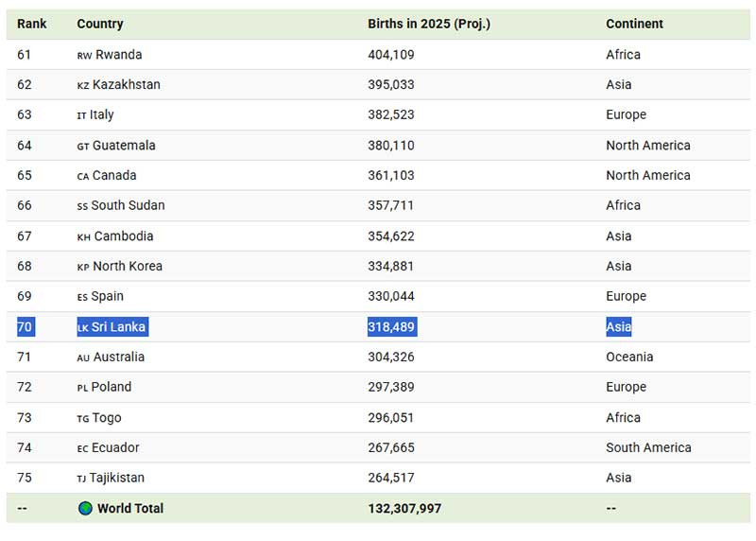Click the Tajikistan country name
This screenshot has height=541, width=756.
tap(119, 478)
